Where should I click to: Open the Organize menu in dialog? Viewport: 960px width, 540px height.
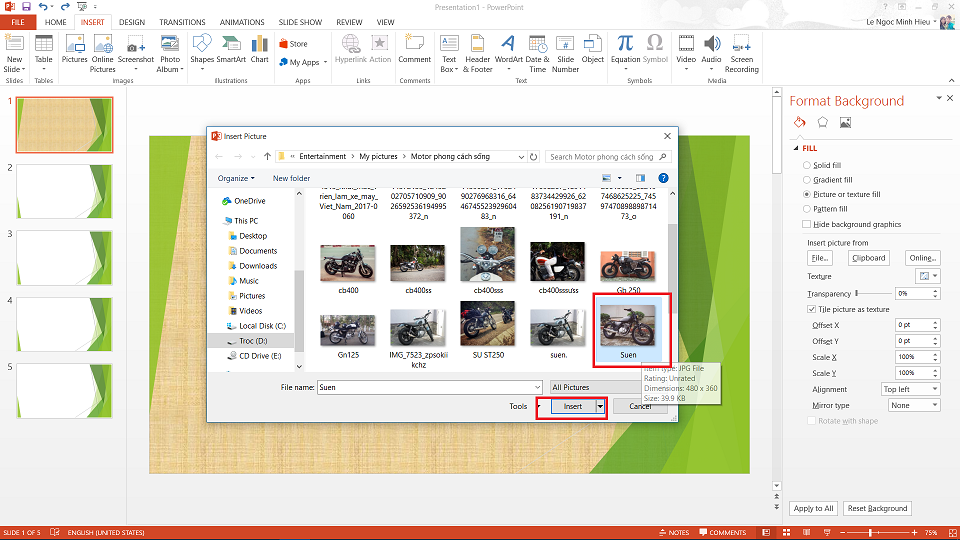(x=236, y=178)
